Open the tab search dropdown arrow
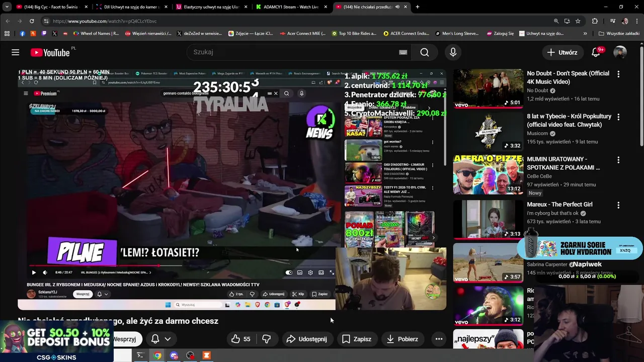644x362 pixels. coord(7,7)
